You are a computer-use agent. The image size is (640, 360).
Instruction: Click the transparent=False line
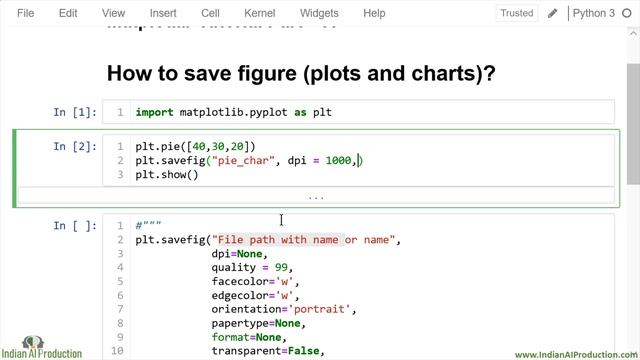click(x=268, y=351)
